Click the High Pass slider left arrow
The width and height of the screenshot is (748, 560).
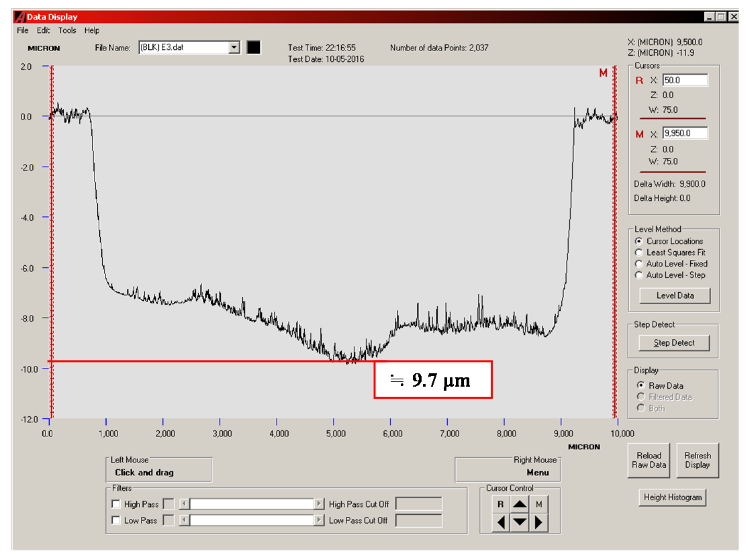point(184,504)
